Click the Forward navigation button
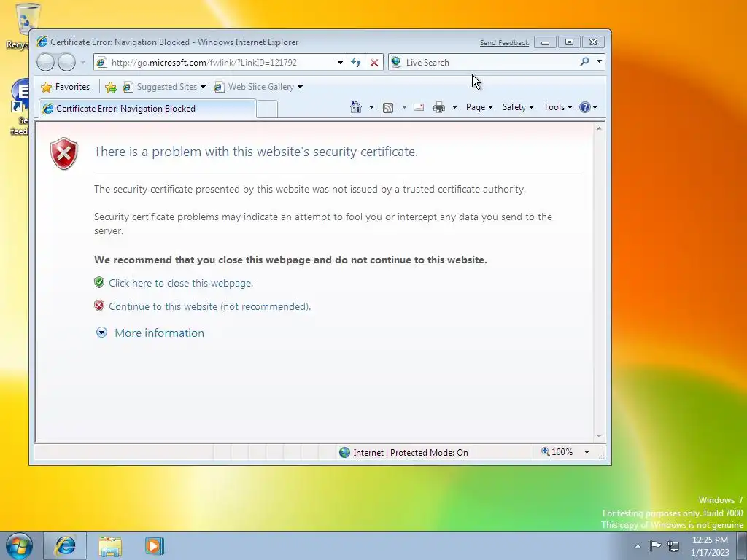 66,62
